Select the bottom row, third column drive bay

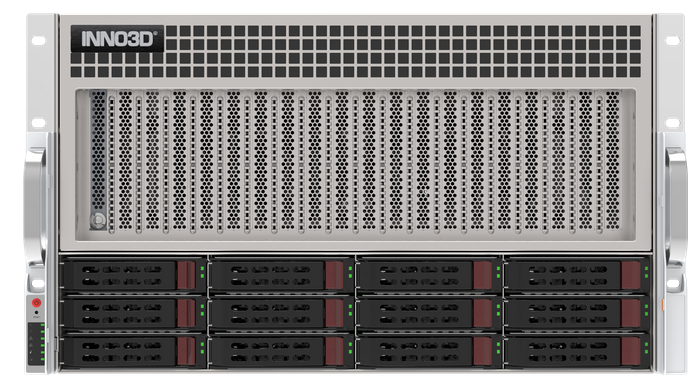pyautogui.click(x=429, y=351)
